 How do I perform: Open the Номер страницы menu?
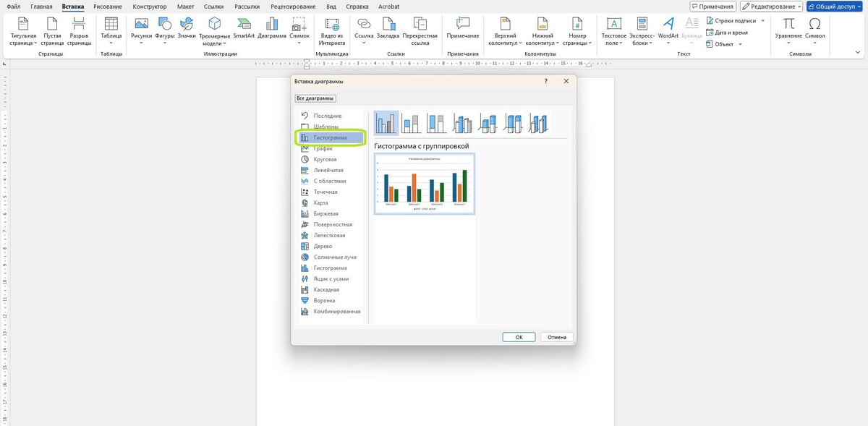click(577, 31)
